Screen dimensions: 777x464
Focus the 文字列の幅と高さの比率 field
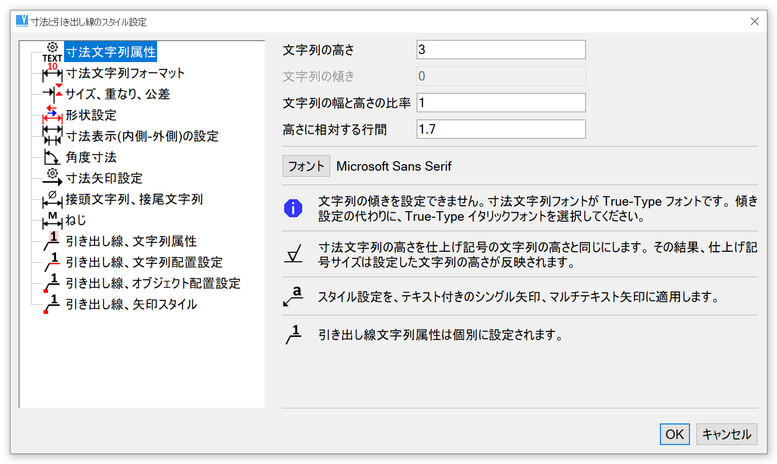click(x=500, y=103)
